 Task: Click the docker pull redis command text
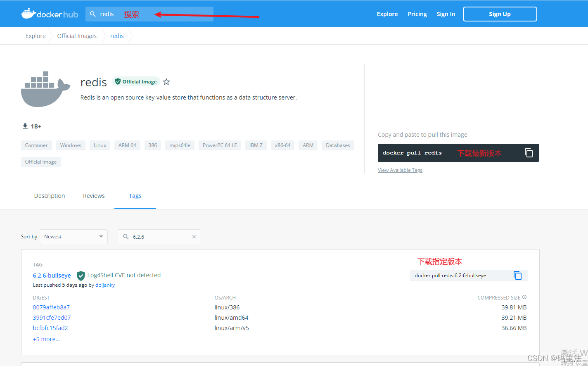[412, 153]
